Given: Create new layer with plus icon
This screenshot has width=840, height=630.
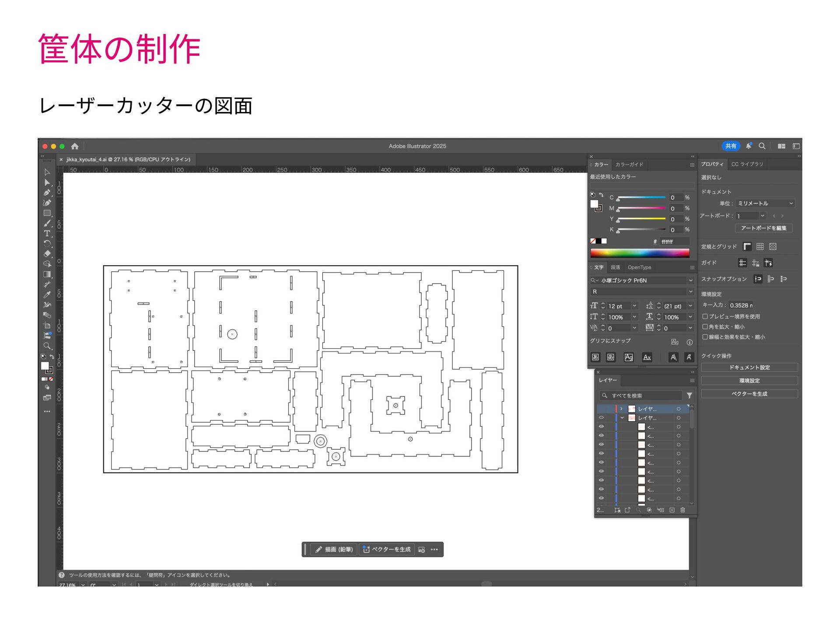Looking at the screenshot, I should (x=672, y=510).
